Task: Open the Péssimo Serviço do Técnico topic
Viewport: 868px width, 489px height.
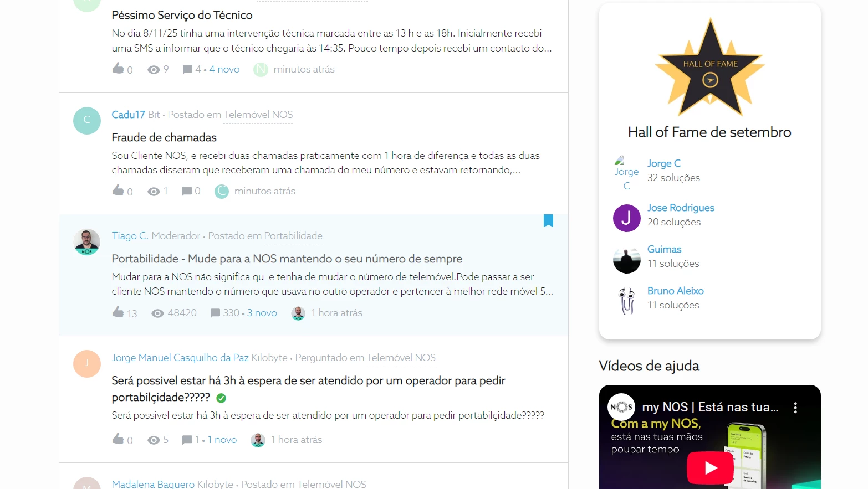Action: pyautogui.click(x=182, y=15)
